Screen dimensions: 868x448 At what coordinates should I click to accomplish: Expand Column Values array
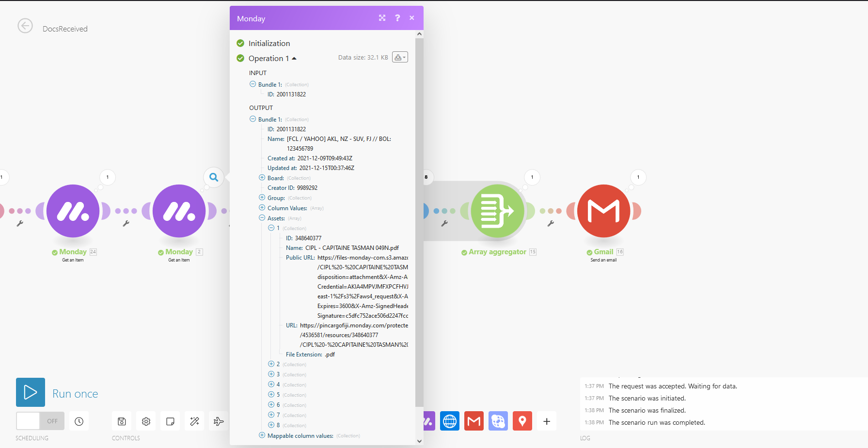coord(262,208)
